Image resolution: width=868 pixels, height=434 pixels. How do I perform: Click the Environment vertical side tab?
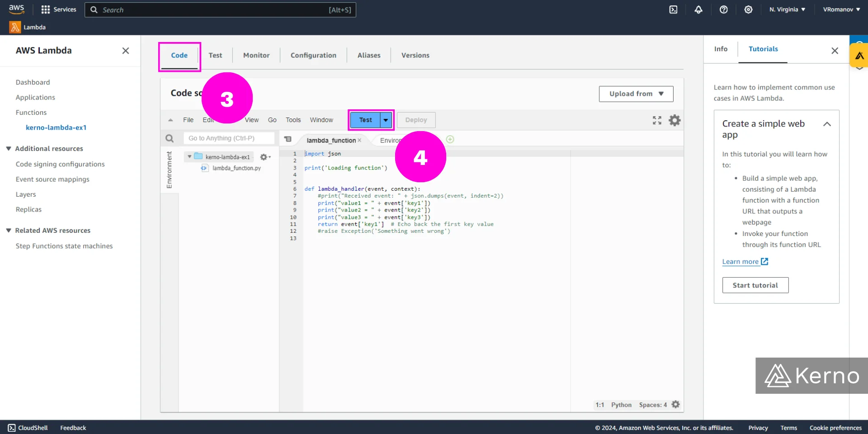(170, 170)
